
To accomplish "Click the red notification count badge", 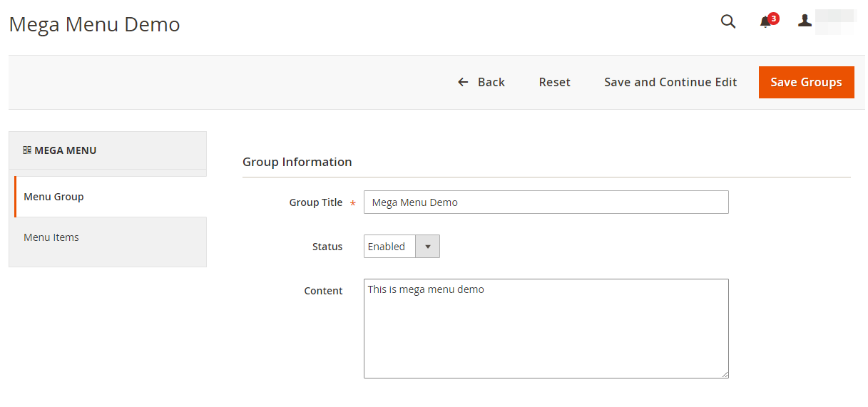I will click(774, 18).
